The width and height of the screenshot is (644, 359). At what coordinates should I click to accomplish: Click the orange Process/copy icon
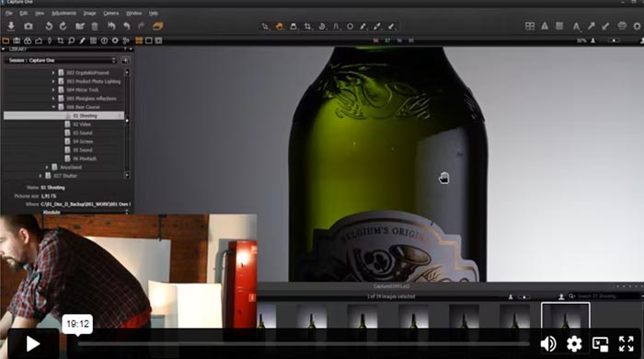coord(157,27)
